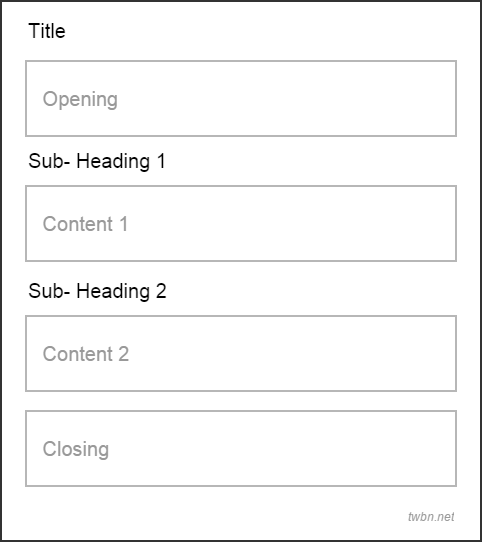Viewport: 482px width, 542px height.
Task: Select the Sub- Heading 1 label
Action: [97, 161]
